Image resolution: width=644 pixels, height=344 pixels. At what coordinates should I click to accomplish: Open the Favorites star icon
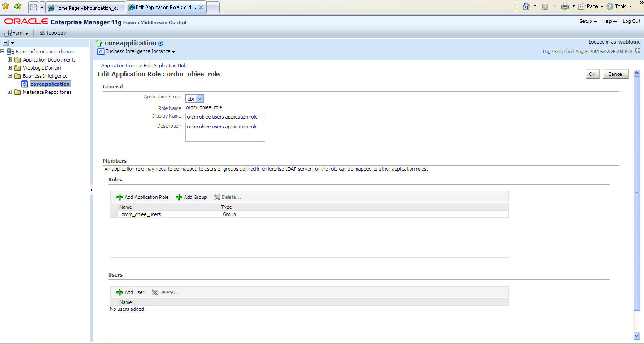(x=6, y=6)
